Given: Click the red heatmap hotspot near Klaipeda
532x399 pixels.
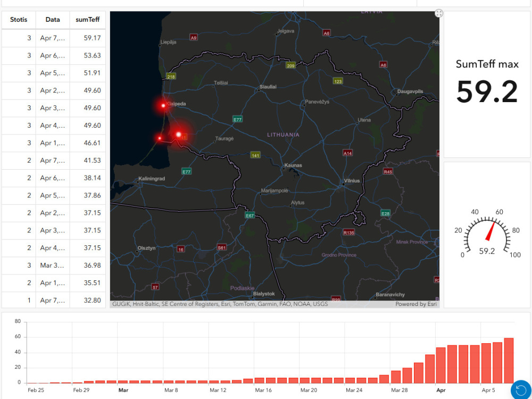Looking at the screenshot, I should 163,105.
